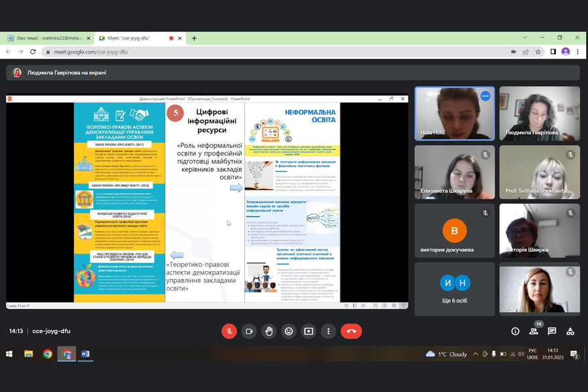Screen dimensions: 588x392
Task: Click the «Теоретико-правові аспекти» slide text
Action: coord(203,276)
